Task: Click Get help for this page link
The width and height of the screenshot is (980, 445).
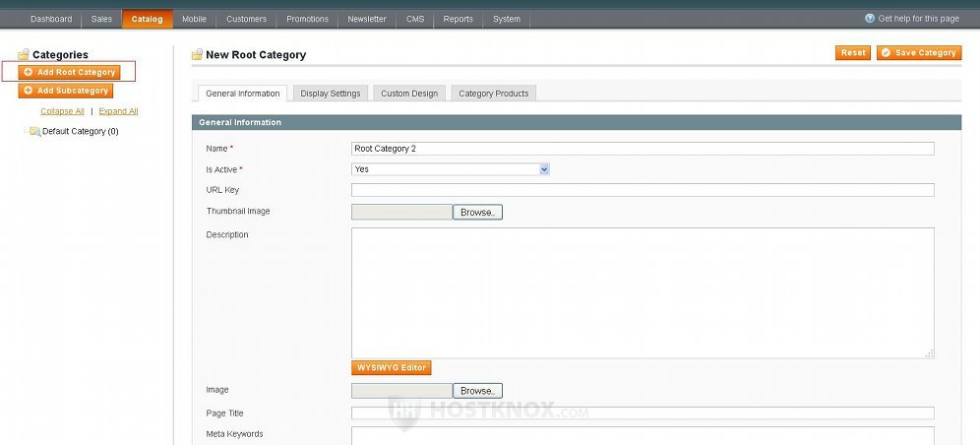Action: click(918, 19)
